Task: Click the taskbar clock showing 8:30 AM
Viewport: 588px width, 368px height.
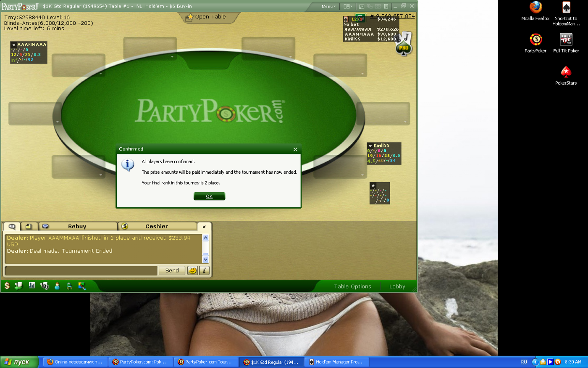Action: [573, 362]
